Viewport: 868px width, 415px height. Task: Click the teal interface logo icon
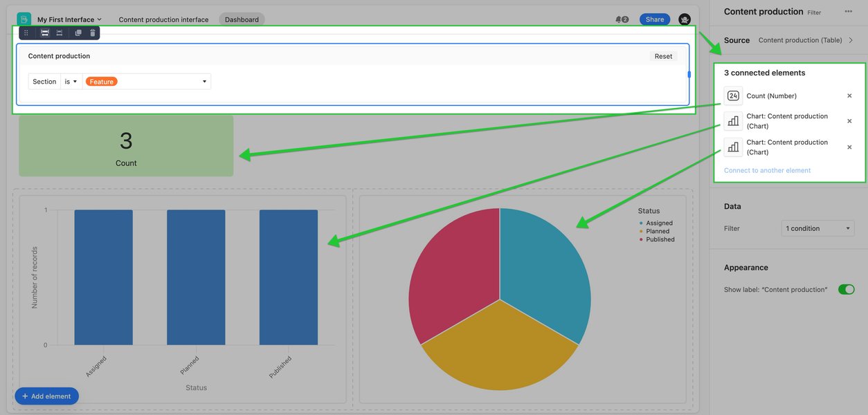tap(24, 19)
